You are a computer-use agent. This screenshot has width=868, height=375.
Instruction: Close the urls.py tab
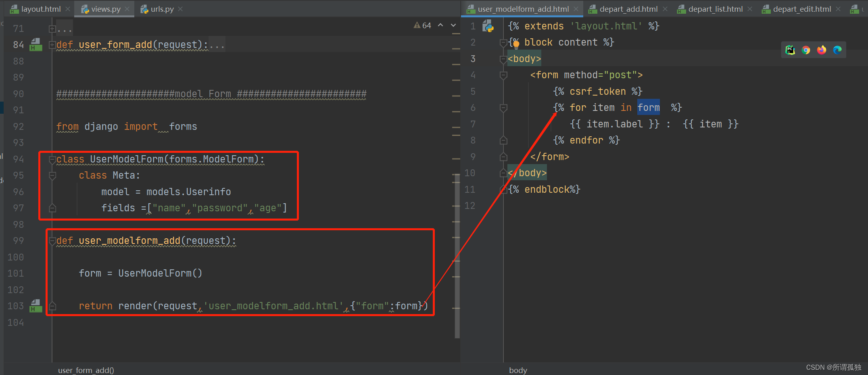click(x=180, y=9)
